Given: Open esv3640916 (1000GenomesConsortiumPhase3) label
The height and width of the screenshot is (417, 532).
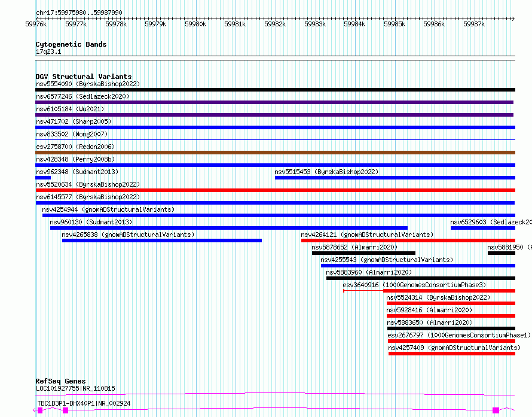Looking at the screenshot, I should [x=414, y=285].
